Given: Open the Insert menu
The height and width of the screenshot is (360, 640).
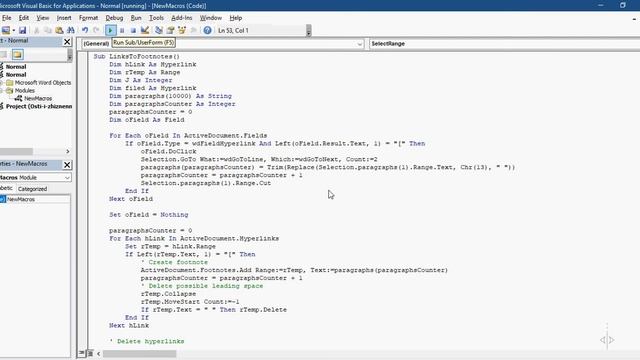Looking at the screenshot, I should (64, 18).
